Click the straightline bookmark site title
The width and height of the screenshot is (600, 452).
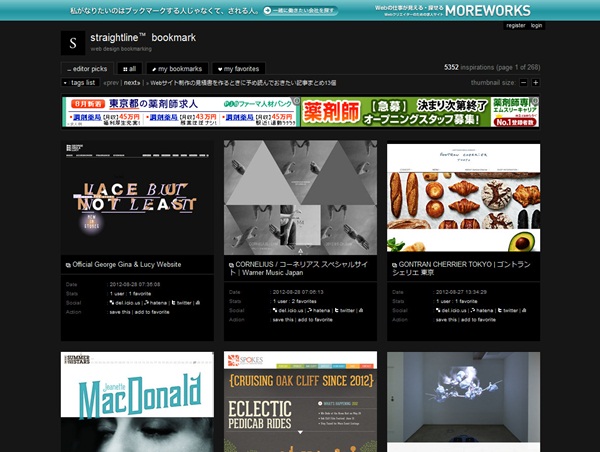tap(143, 38)
